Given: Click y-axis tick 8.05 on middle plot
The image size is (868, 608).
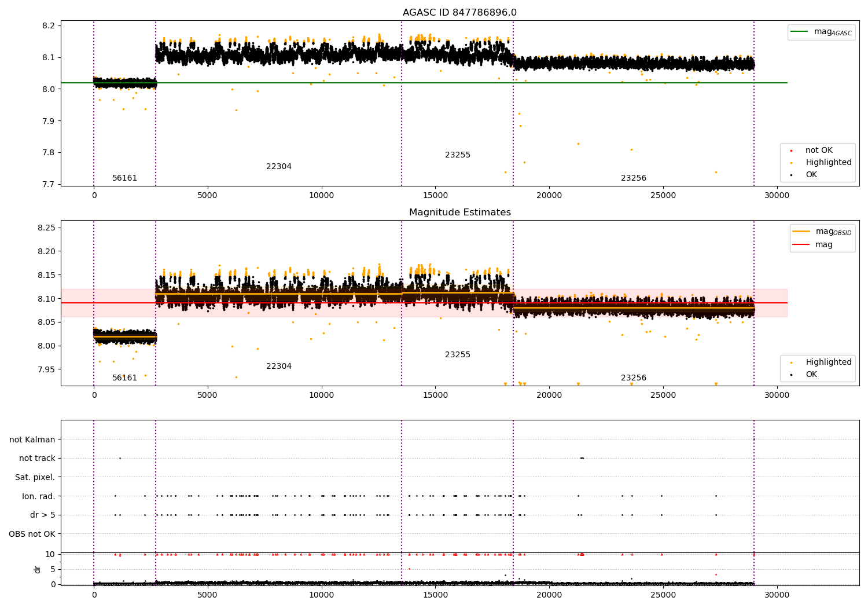Looking at the screenshot, I should pos(46,323).
